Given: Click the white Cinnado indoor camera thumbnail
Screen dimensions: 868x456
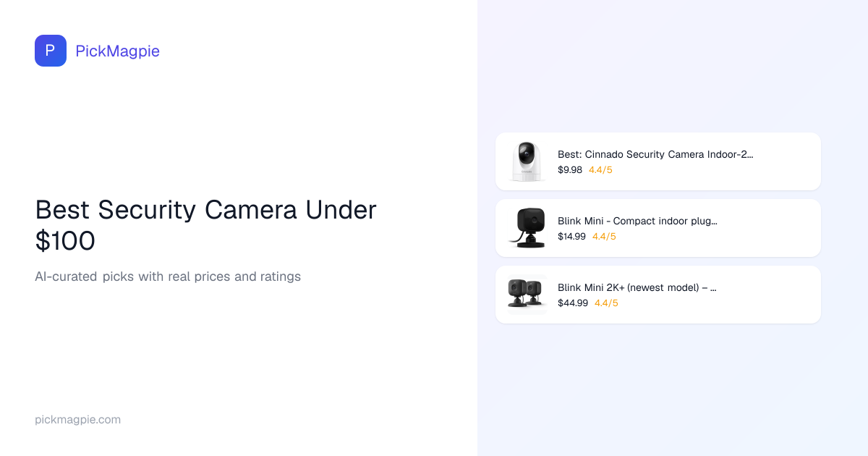Looking at the screenshot, I should [x=527, y=161].
